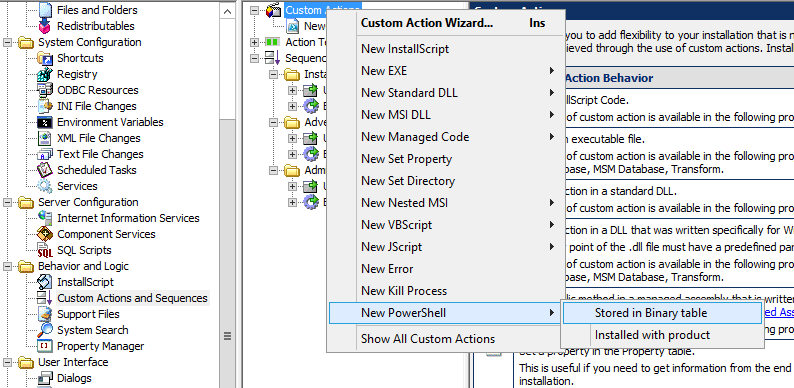Select Support Files in the left tree
This screenshot has height=388, width=794.
click(x=88, y=314)
